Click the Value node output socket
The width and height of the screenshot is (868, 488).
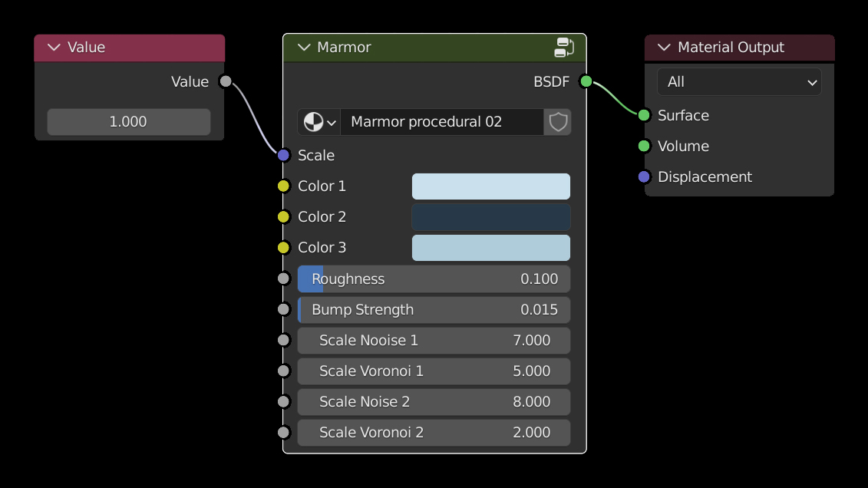point(226,81)
